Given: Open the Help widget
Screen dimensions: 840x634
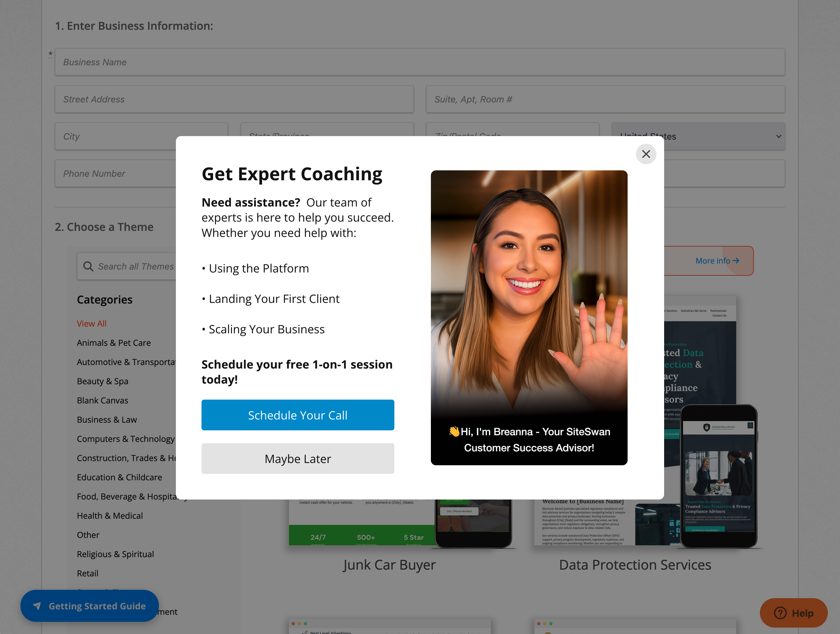Looking at the screenshot, I should point(794,613).
